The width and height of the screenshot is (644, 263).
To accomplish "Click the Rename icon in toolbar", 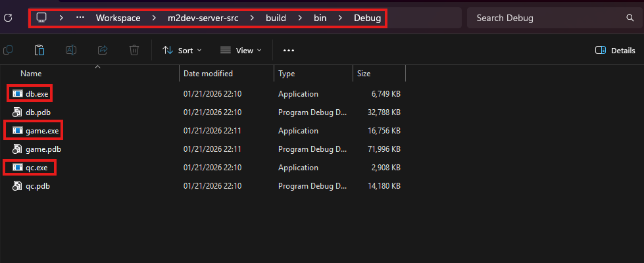I will (x=71, y=50).
